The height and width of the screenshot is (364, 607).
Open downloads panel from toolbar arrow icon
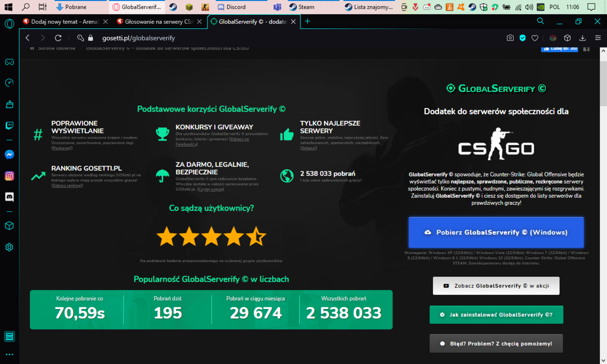582,38
